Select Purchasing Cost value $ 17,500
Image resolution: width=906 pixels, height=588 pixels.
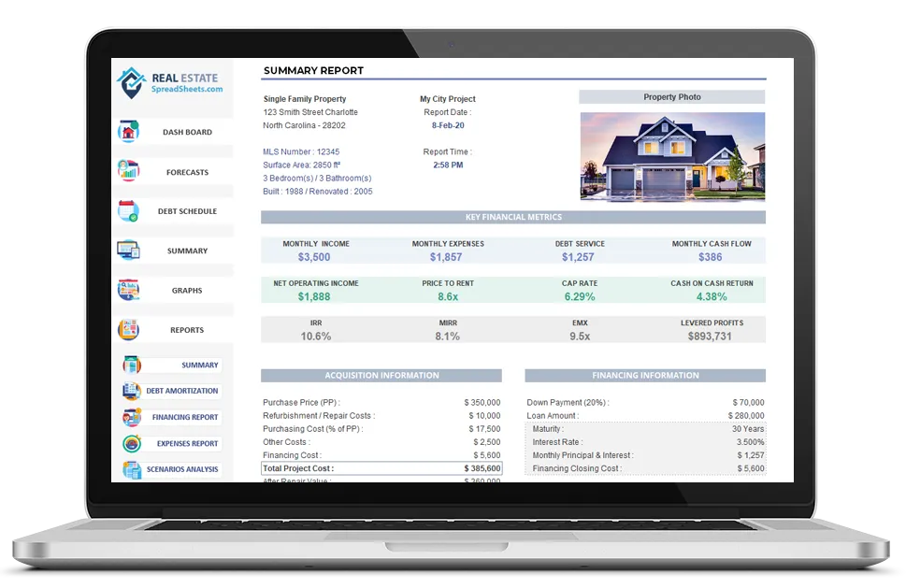pyautogui.click(x=484, y=429)
